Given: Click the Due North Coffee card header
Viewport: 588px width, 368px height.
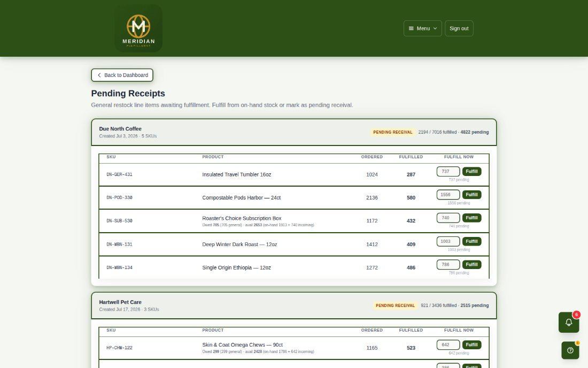Looking at the screenshot, I should pyautogui.click(x=293, y=133).
